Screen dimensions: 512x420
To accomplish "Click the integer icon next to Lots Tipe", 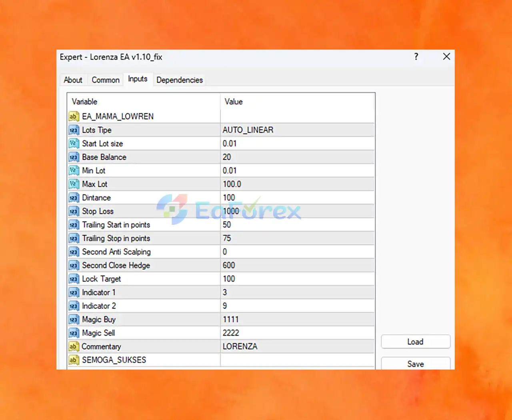I will (73, 130).
